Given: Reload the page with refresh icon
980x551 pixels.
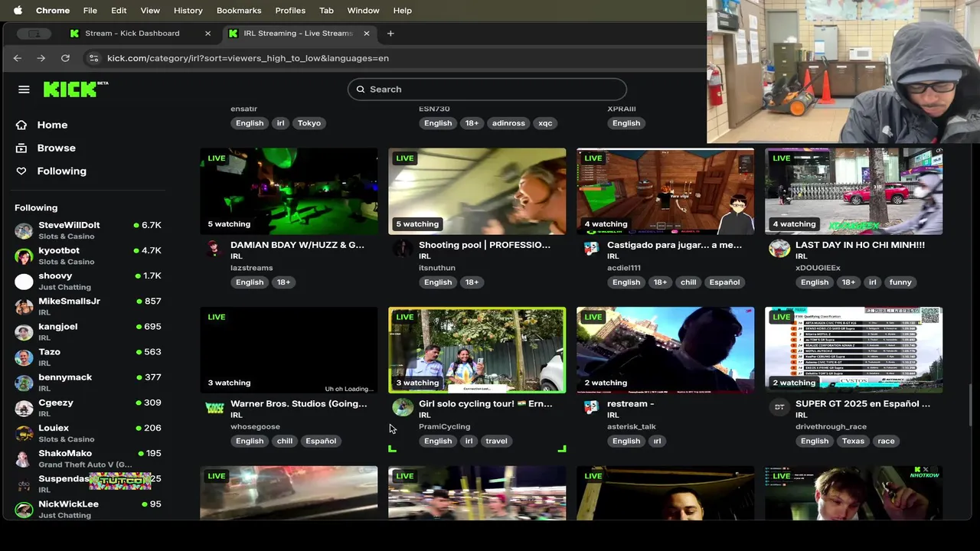Looking at the screenshot, I should [65, 58].
